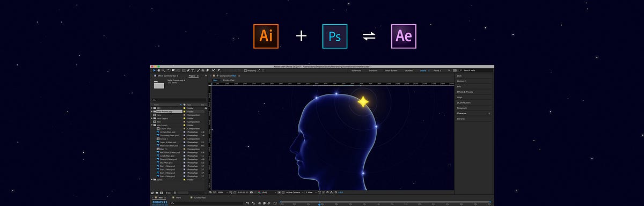Click the timeline playhead marker
The image size is (644, 206).
(x=319, y=204)
